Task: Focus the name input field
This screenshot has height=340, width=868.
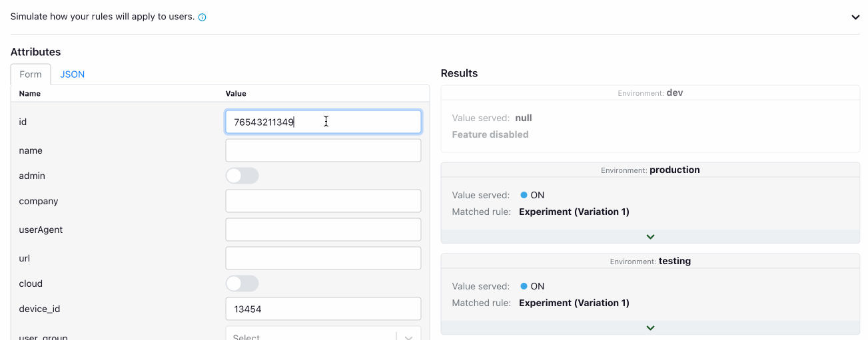Action: (x=323, y=150)
